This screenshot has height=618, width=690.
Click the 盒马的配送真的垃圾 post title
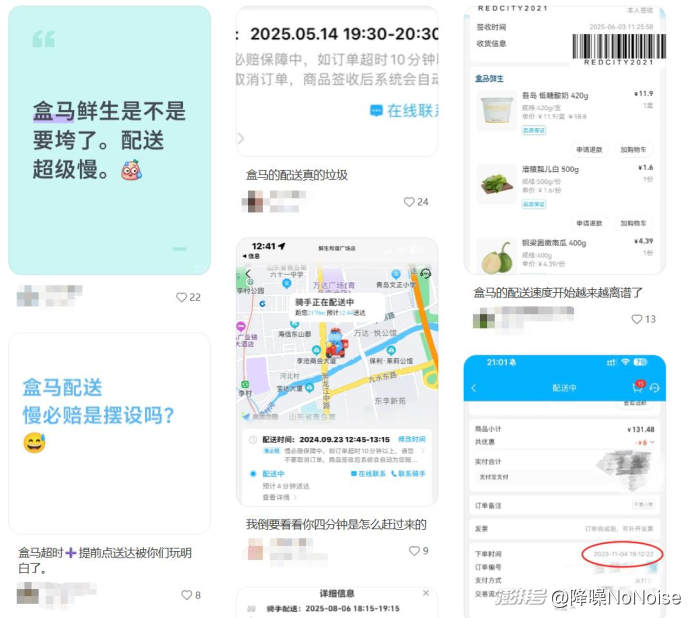pos(297,175)
